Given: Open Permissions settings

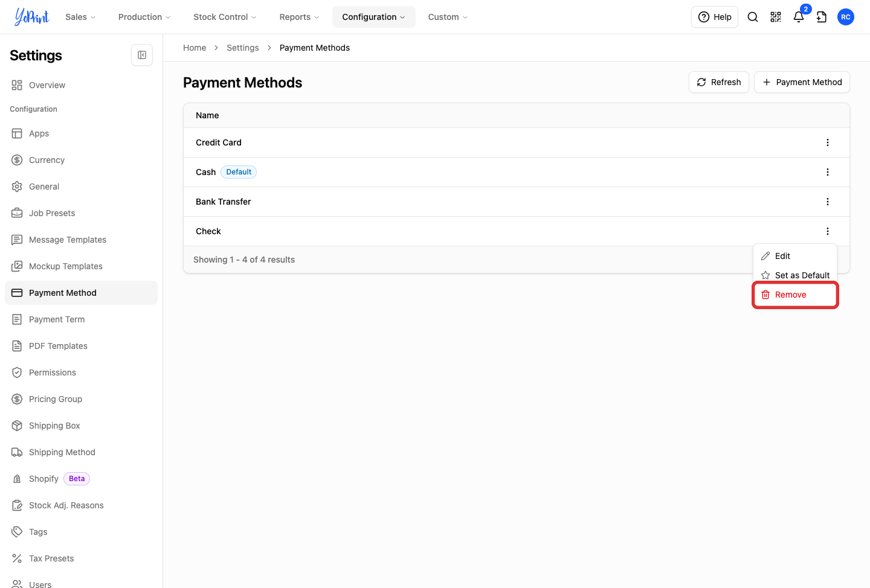Looking at the screenshot, I should (x=81, y=372).
